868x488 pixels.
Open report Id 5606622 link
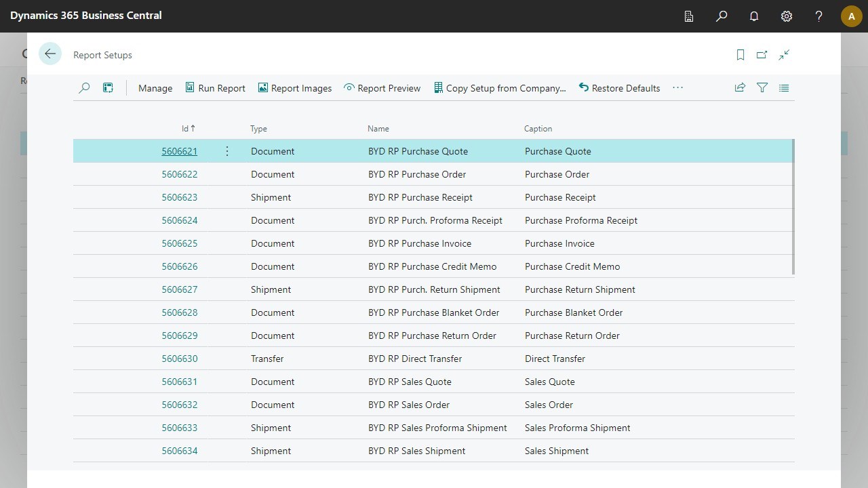tap(179, 174)
